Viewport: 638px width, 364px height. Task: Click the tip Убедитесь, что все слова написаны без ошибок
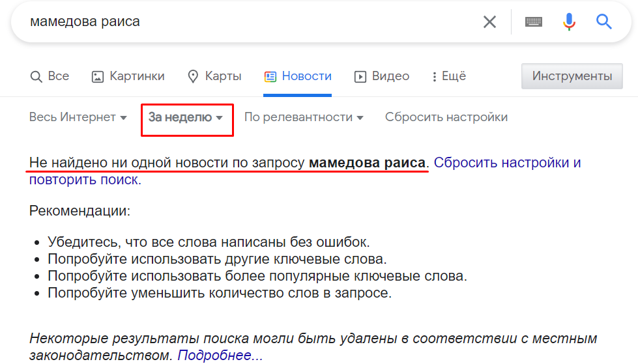[x=209, y=242]
